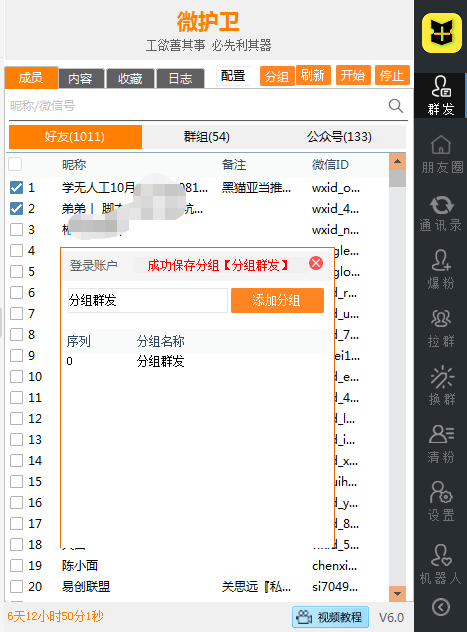Screen dimensions: 467x632
Task: Click the 分组名称 column header in dialog
Action: pyautogui.click(x=160, y=341)
